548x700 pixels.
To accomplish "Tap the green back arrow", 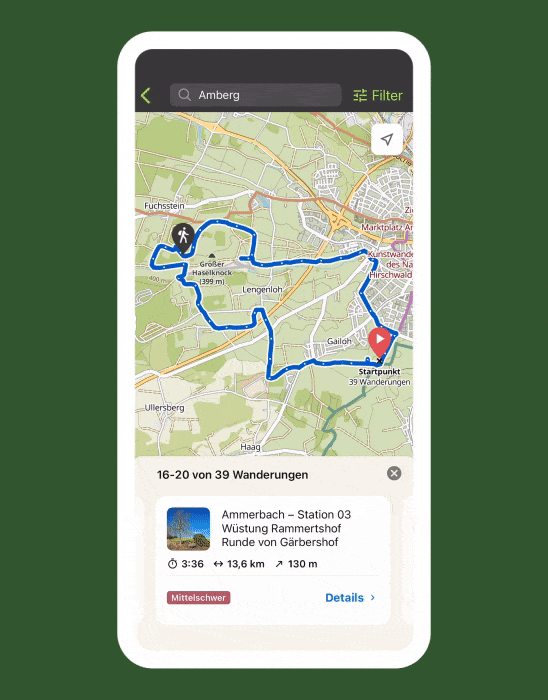I will click(x=145, y=96).
